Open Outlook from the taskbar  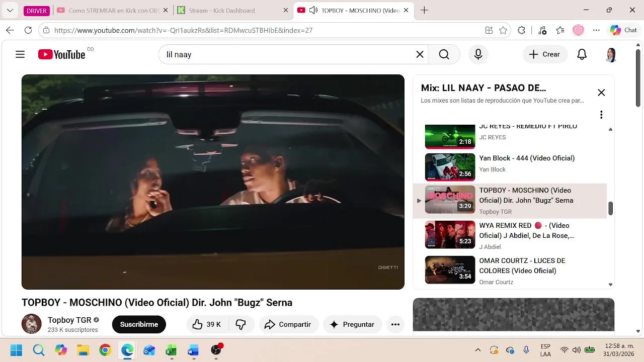(149, 350)
